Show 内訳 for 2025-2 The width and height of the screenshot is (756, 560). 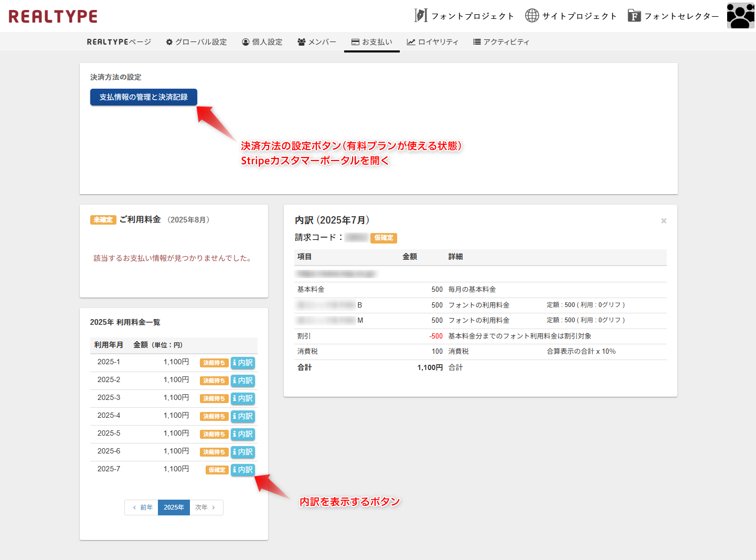point(243,381)
